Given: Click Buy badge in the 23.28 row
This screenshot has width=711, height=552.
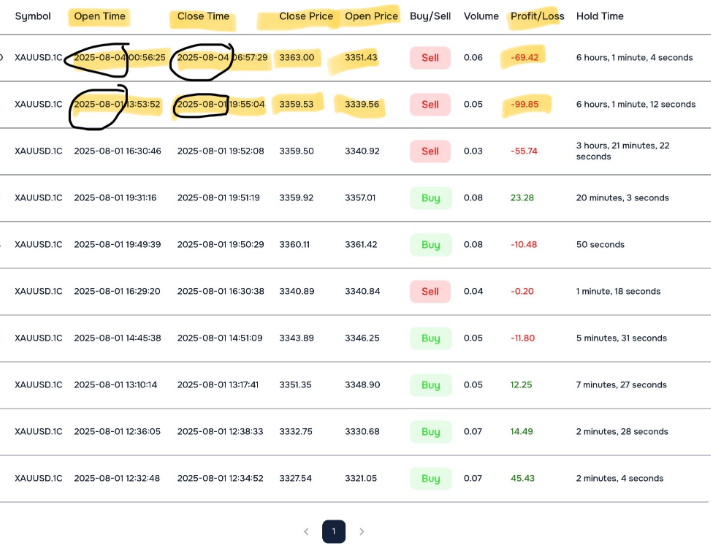Looking at the screenshot, I should (431, 198).
